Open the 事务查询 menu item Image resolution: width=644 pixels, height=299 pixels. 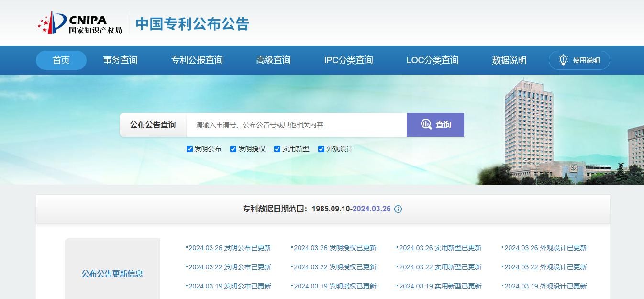click(120, 60)
